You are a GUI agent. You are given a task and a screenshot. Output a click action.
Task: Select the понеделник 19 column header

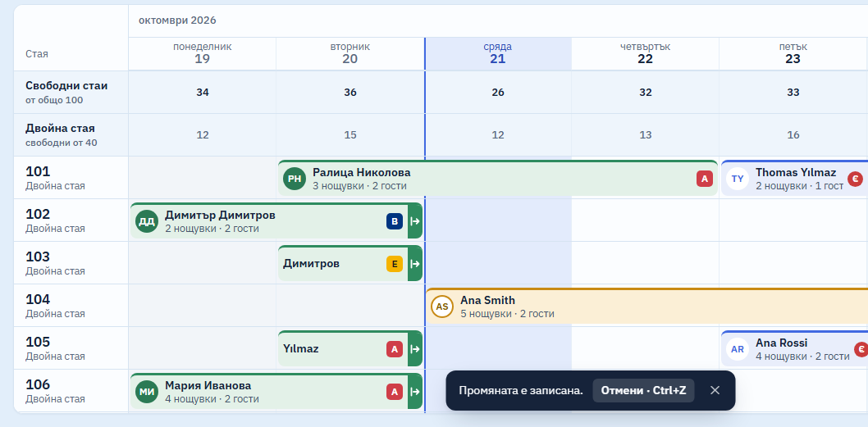click(x=202, y=53)
